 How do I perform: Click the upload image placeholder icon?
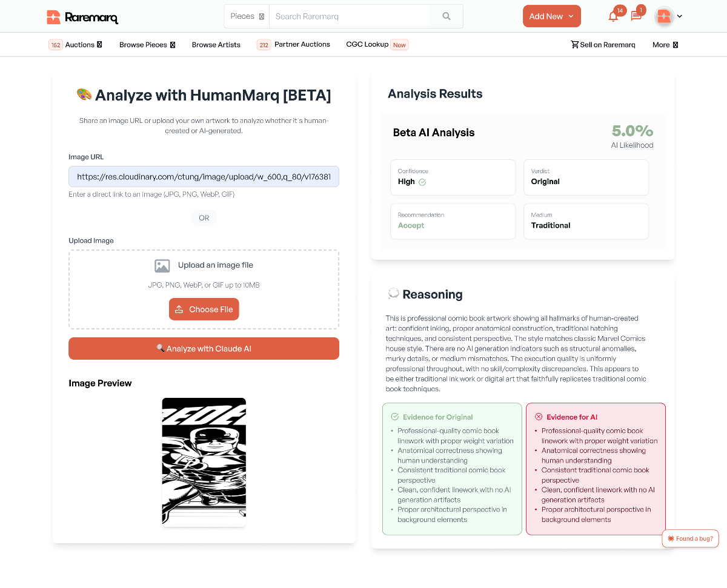click(x=162, y=265)
